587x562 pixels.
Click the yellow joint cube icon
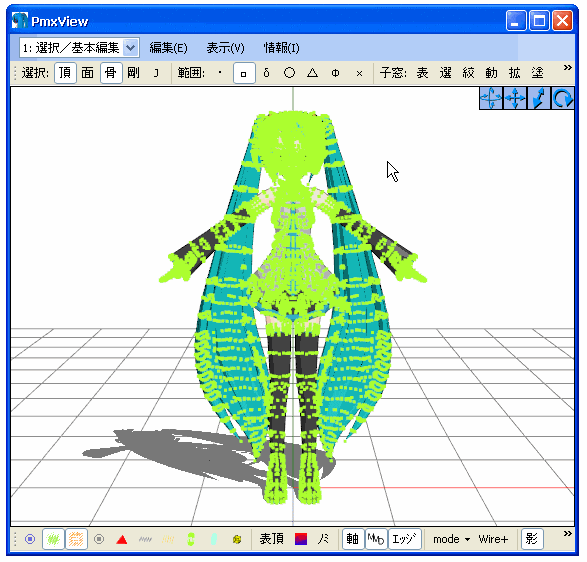[x=237, y=539]
